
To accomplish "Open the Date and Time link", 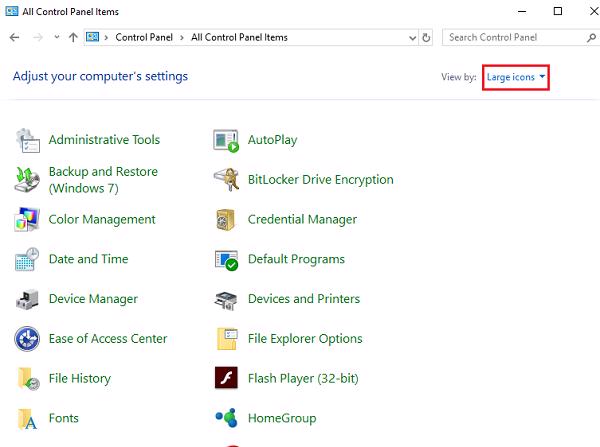I will [88, 259].
